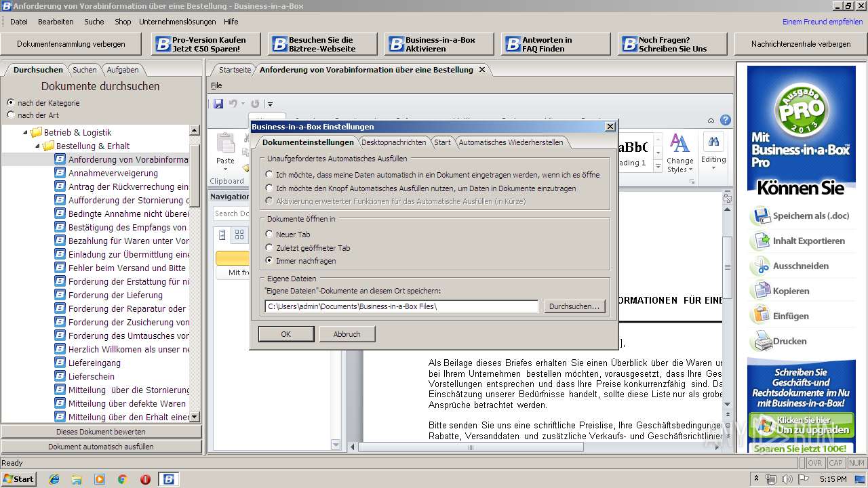Open Paste options dropdown arrow

coord(225,169)
